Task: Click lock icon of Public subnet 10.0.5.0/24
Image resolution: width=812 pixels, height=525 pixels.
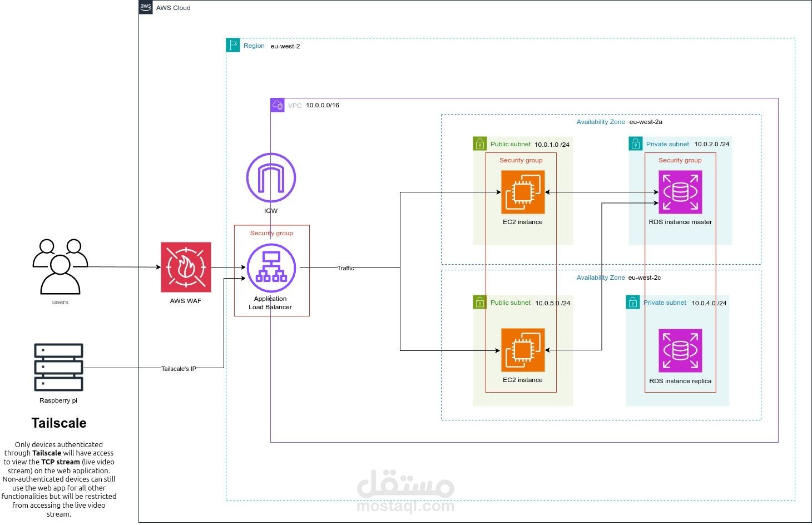Action: click(479, 302)
